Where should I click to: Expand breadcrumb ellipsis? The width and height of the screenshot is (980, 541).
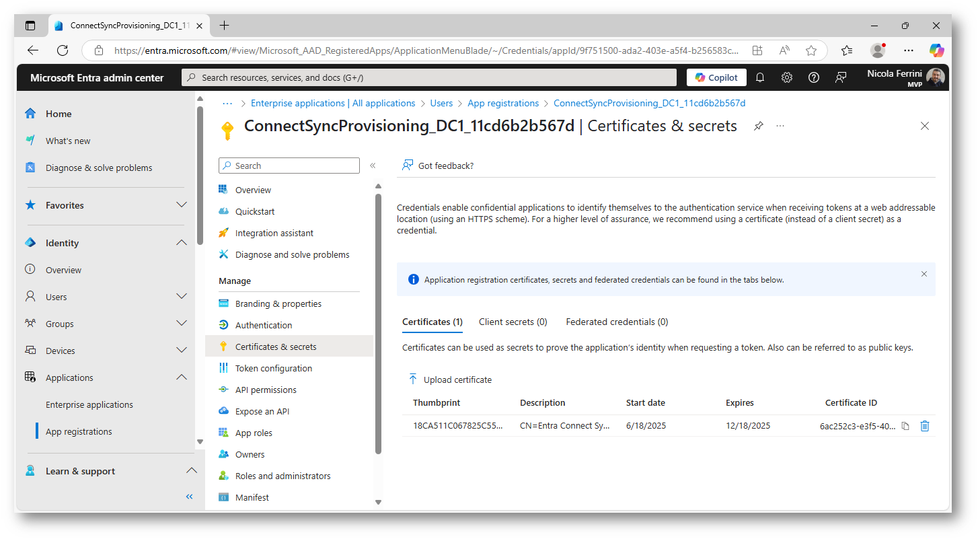[227, 103]
